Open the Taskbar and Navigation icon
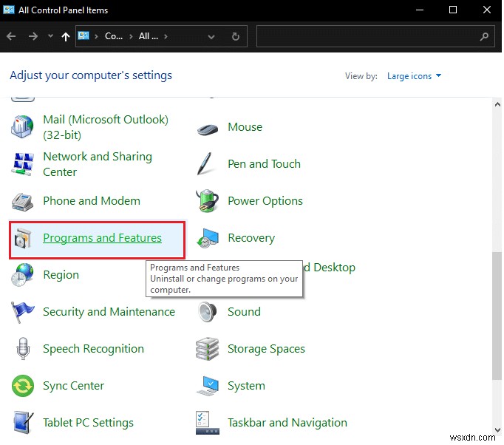The image size is (504, 445). tap(208, 423)
